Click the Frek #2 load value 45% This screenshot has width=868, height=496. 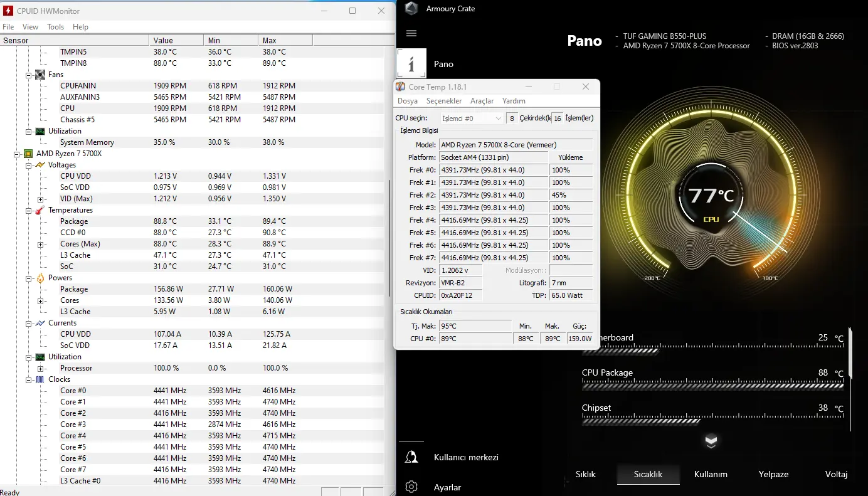[571, 195]
